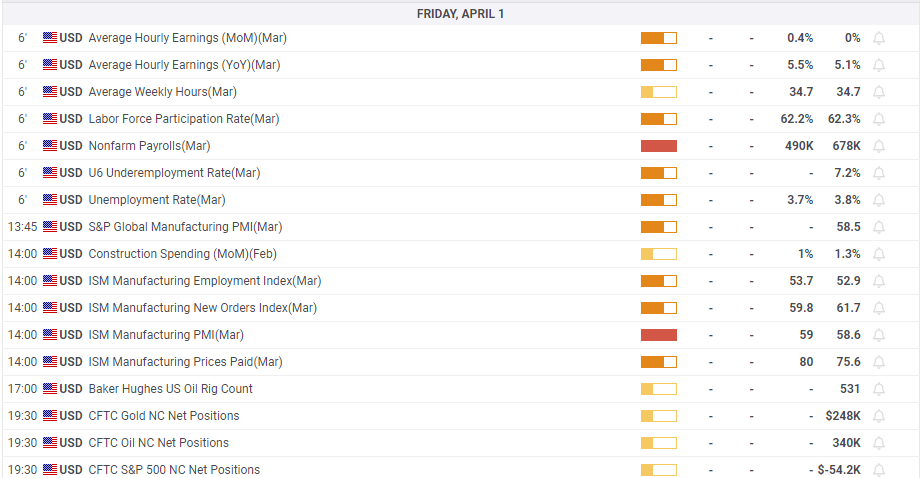Expand the Average Hourly Earnings (MoM) row
Image resolution: width=920 pixels, height=478 pixels.
187,38
